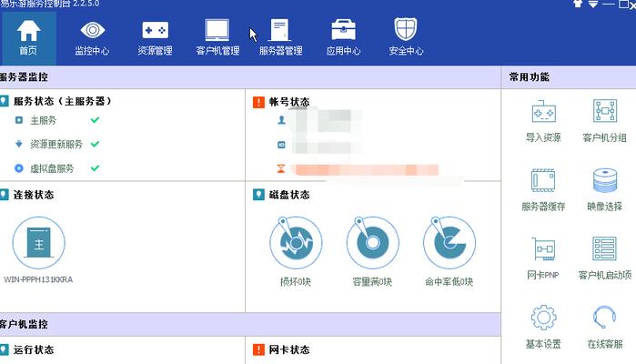Open the 首页 home tab
The image size is (636, 364).
tap(28, 37)
